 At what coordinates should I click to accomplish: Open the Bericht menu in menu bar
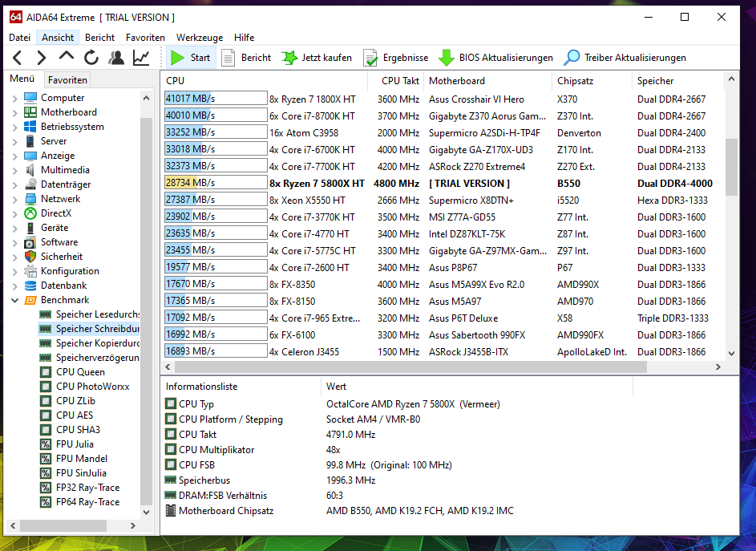(99, 38)
